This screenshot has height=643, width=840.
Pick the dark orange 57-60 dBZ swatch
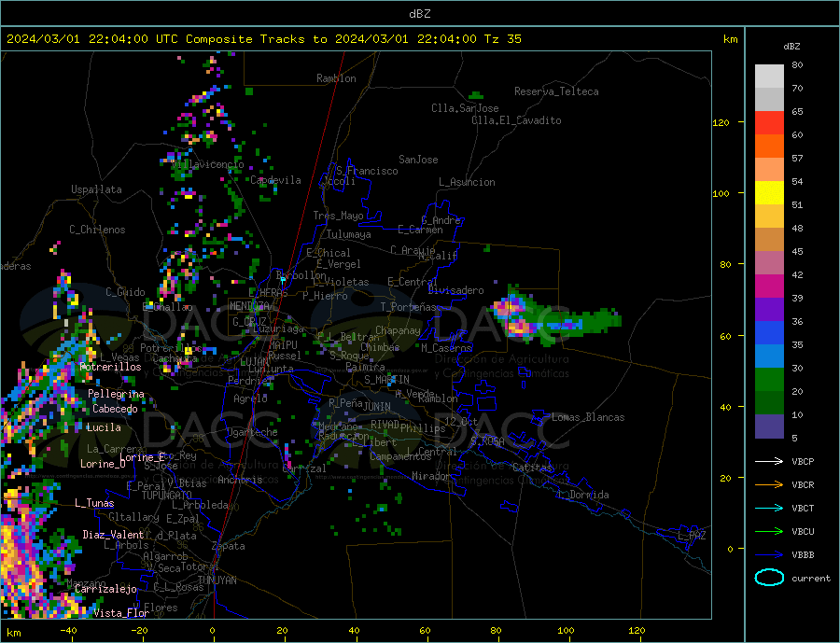coord(769,147)
